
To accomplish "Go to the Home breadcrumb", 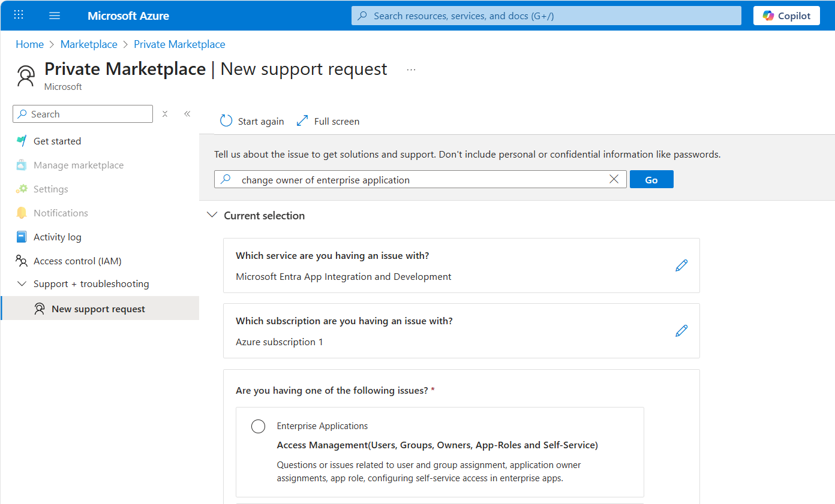I will pos(29,44).
